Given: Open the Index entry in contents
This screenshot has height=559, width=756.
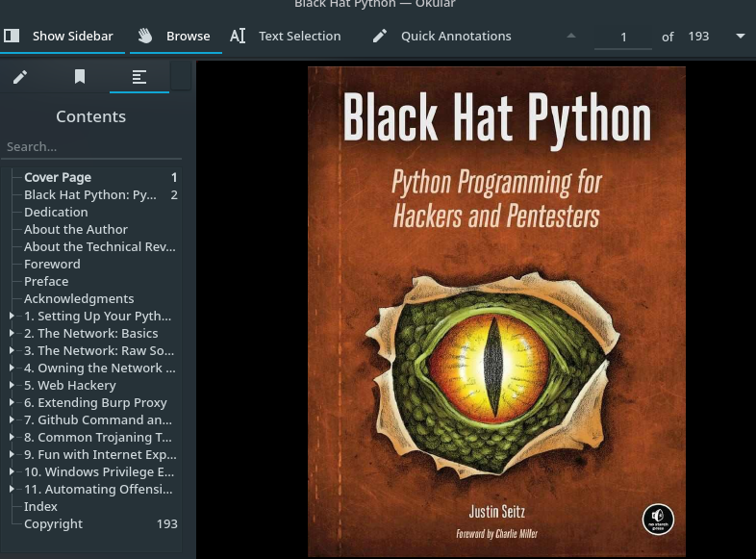Looking at the screenshot, I should click(40, 506).
